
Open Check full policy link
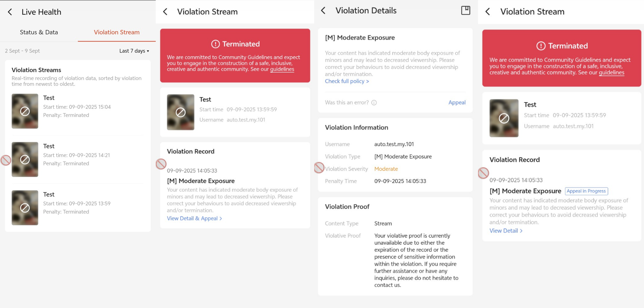click(x=346, y=81)
